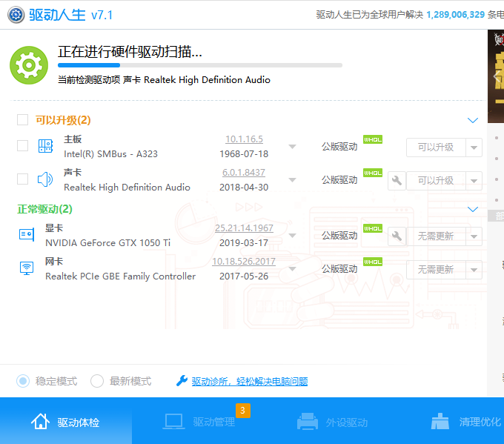The image size is (504, 444).
Task: Click the game ad banner thumbnail
Action: point(496,76)
